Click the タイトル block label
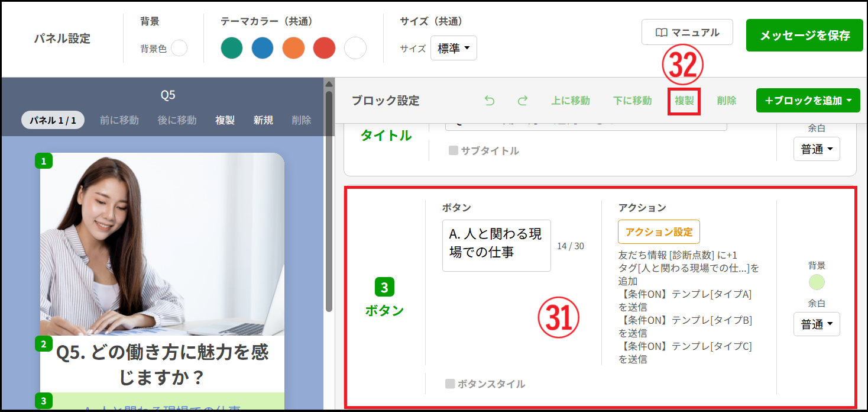Viewport: 868px width, 412px height. click(386, 136)
